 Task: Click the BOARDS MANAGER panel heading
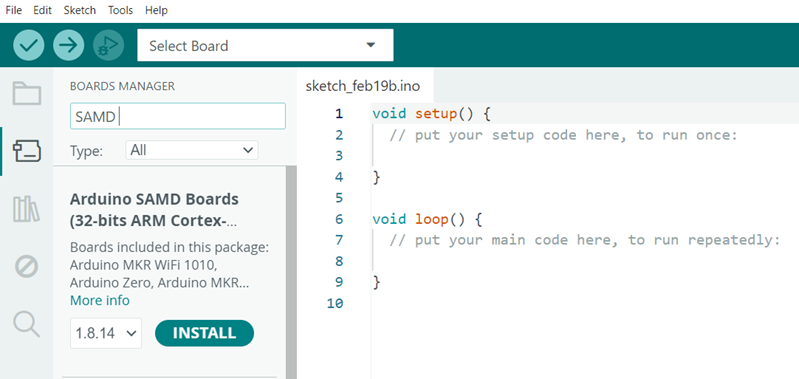tap(122, 86)
